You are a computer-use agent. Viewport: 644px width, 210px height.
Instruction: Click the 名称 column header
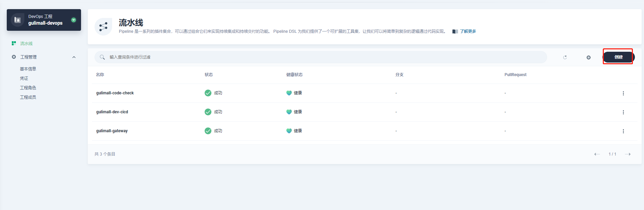pyautogui.click(x=100, y=75)
